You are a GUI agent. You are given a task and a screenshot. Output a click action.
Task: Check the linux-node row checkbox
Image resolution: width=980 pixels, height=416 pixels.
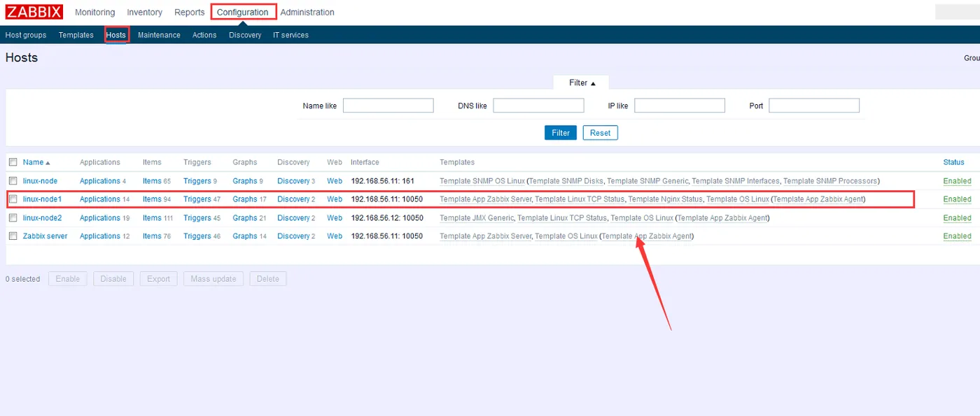click(x=13, y=180)
